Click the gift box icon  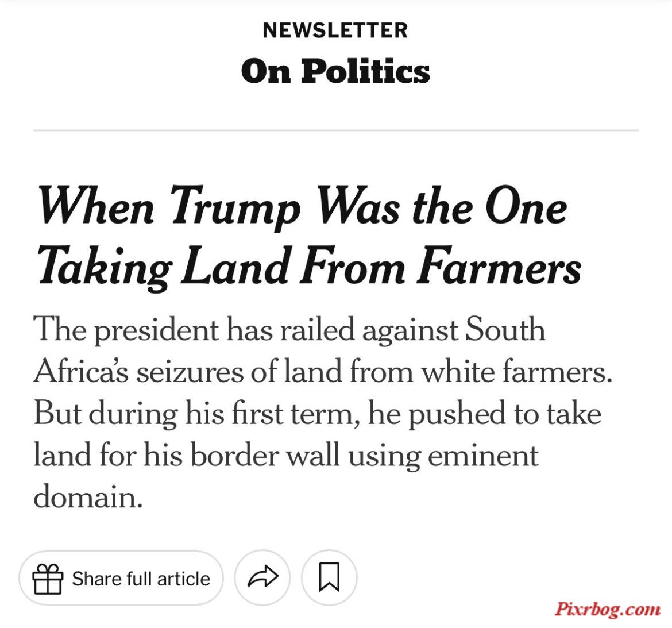[48, 579]
